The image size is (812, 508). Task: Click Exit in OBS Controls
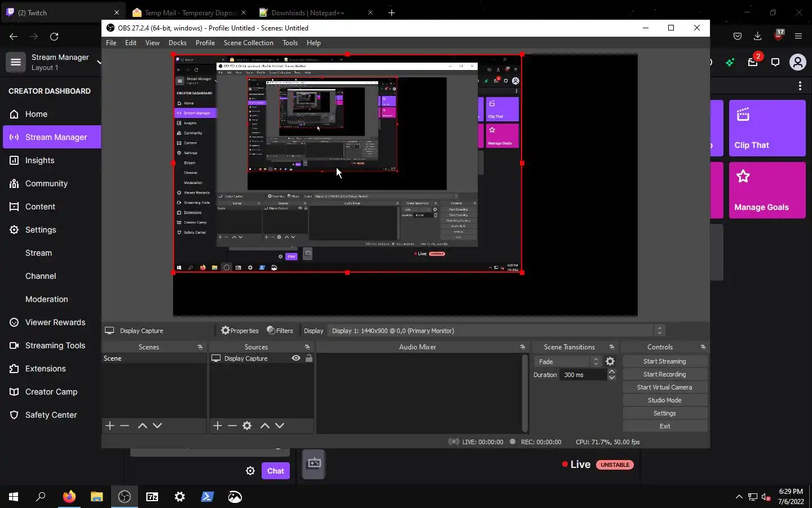coord(665,426)
